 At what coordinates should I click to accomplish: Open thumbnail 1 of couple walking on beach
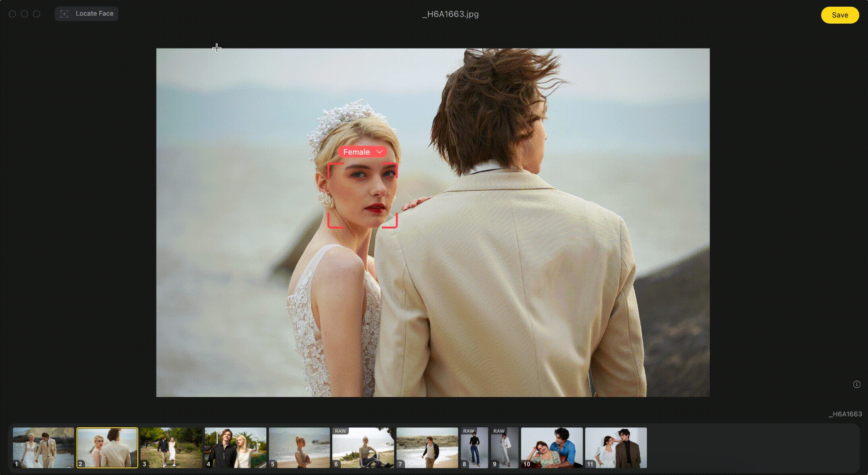(43, 447)
